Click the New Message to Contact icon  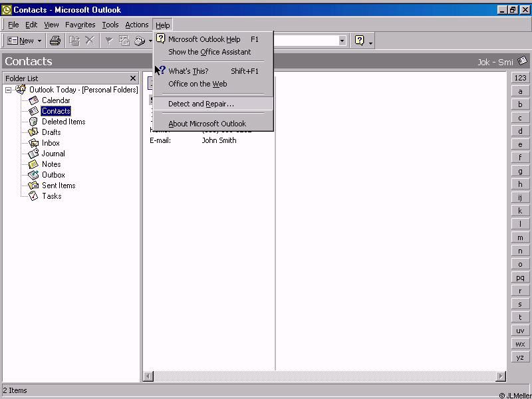124,41
